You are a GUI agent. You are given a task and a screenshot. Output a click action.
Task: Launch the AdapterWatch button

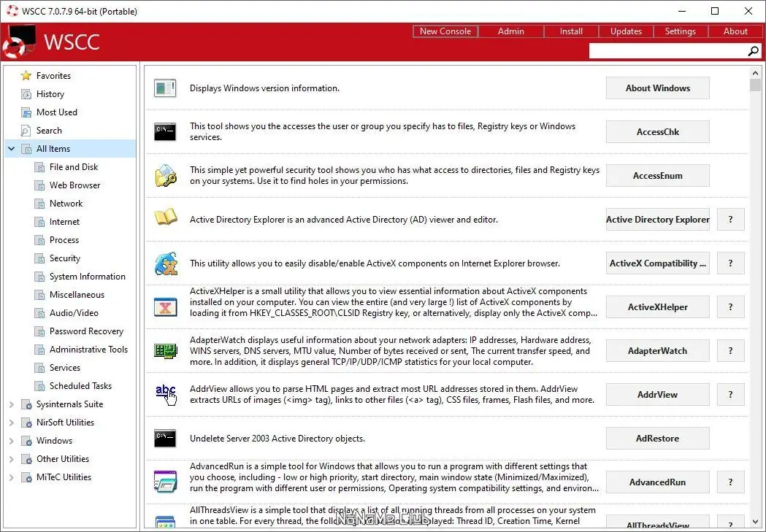[x=657, y=351]
